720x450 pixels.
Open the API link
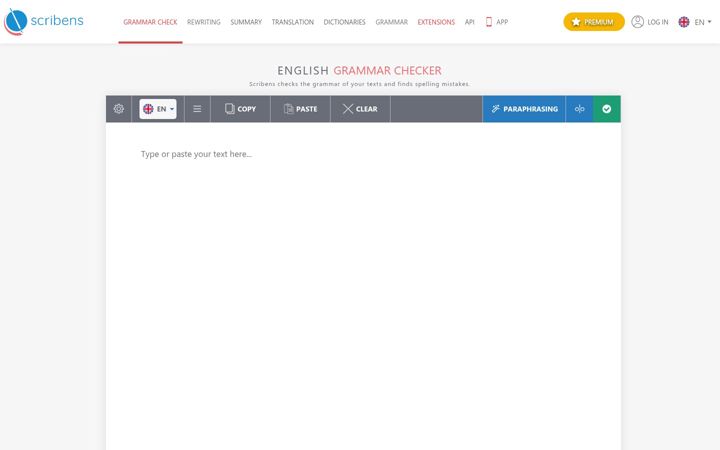tap(469, 22)
